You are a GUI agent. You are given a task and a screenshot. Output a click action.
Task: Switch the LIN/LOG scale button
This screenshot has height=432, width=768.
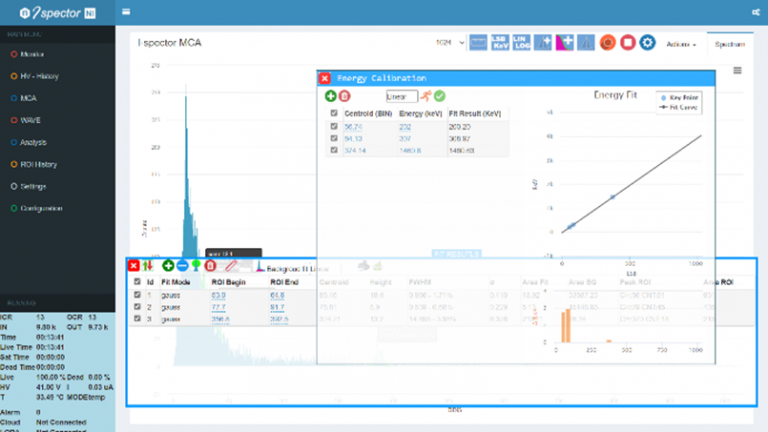[x=521, y=43]
